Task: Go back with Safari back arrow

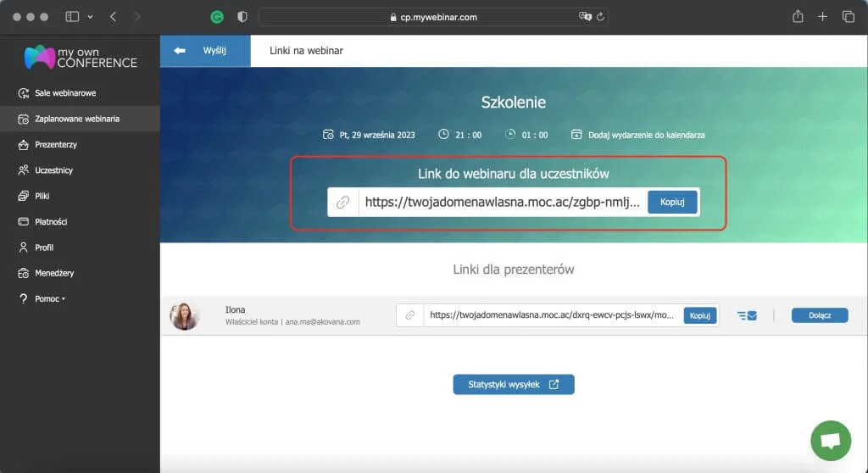Action: click(x=113, y=17)
